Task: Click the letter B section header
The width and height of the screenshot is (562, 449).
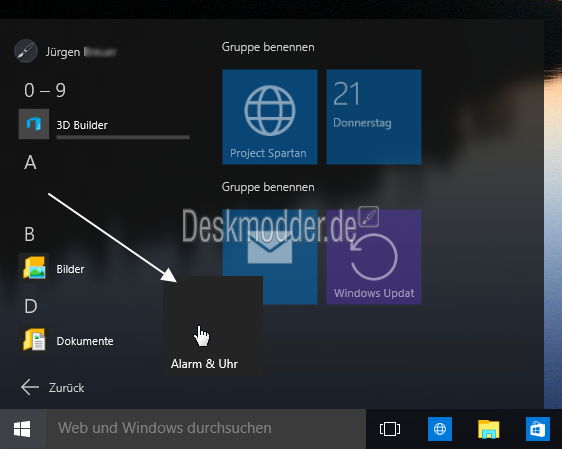Action: (30, 234)
